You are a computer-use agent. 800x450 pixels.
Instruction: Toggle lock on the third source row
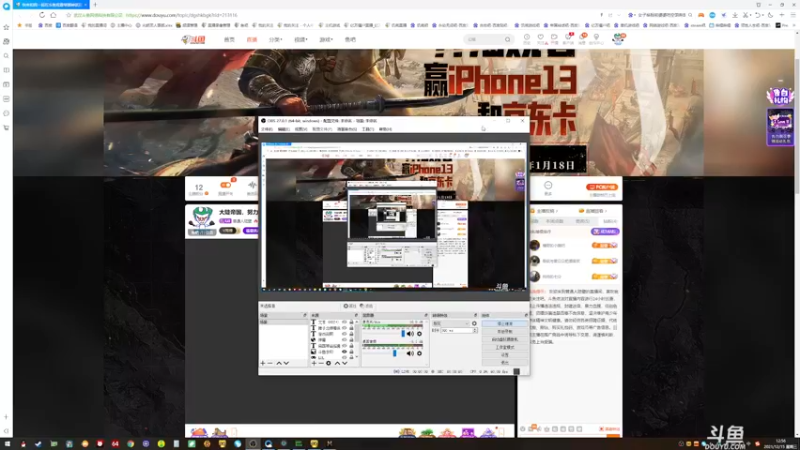(x=352, y=334)
